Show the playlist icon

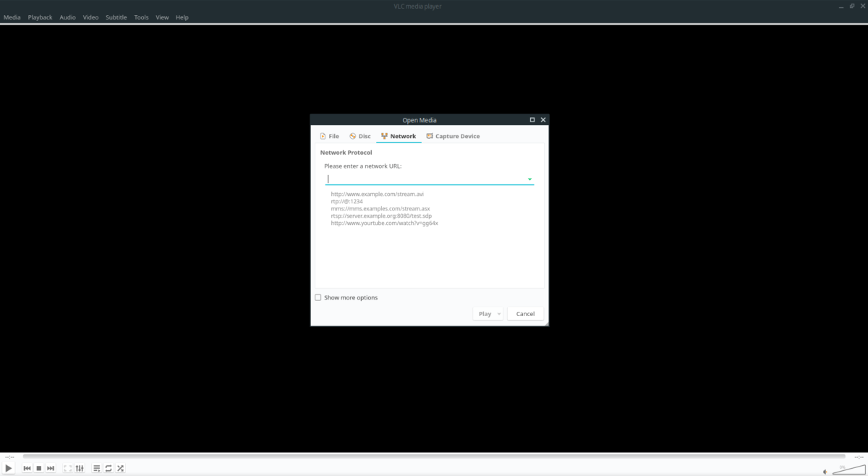(95, 468)
